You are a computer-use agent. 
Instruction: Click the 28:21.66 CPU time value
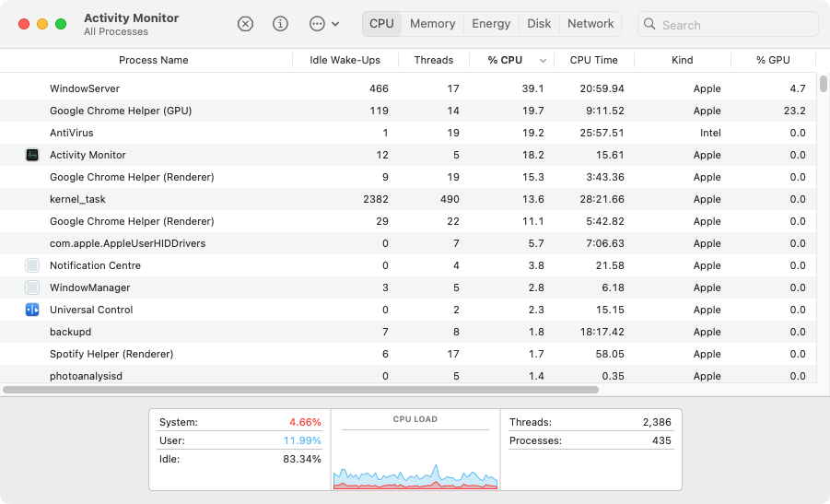click(x=602, y=199)
